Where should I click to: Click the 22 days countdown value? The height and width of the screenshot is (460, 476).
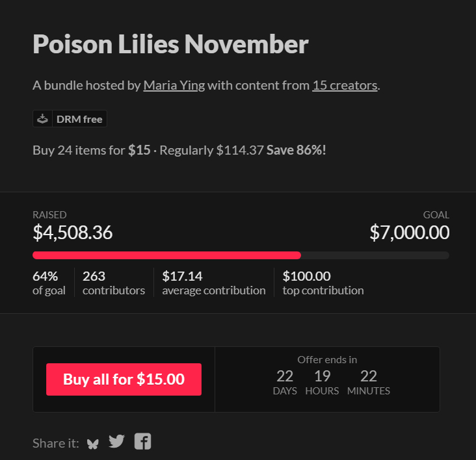(x=285, y=376)
